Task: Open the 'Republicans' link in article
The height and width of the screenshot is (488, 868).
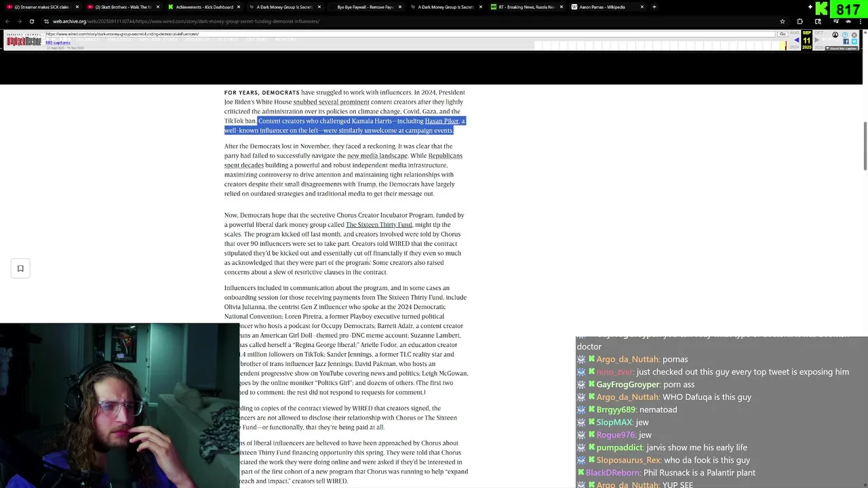Action: click(445, 156)
